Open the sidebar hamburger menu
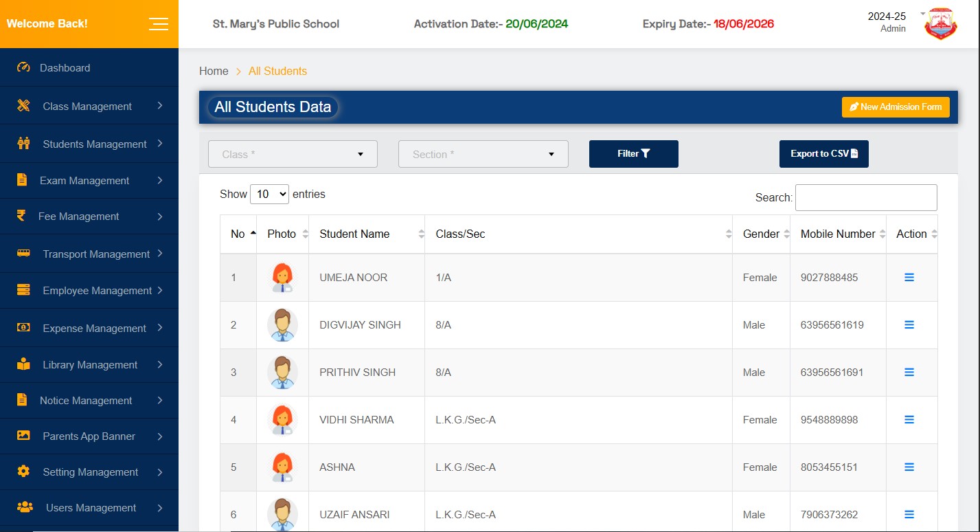 coord(159,23)
